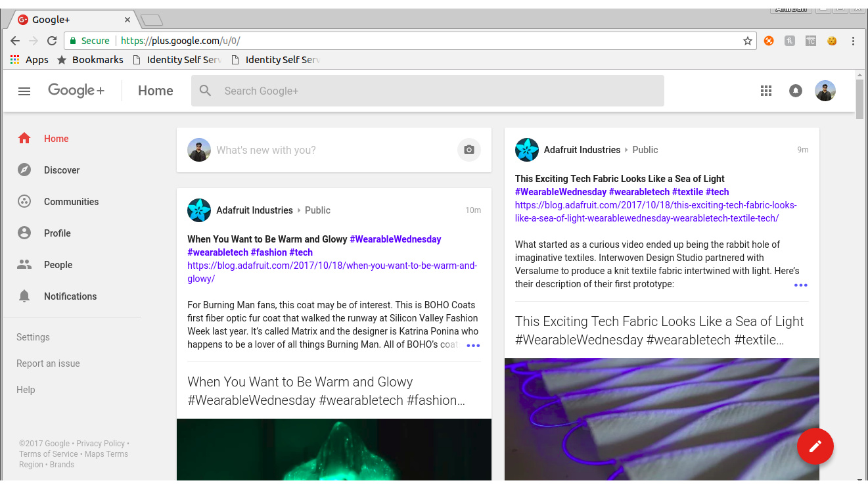Open People in sidebar
868x489 pixels.
58,265
